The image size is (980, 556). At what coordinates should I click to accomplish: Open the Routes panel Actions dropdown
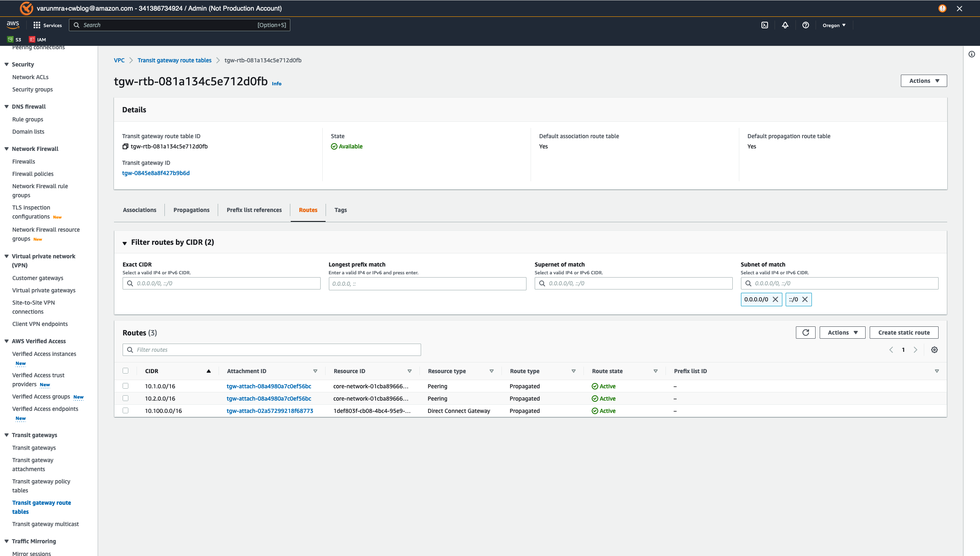tap(842, 333)
